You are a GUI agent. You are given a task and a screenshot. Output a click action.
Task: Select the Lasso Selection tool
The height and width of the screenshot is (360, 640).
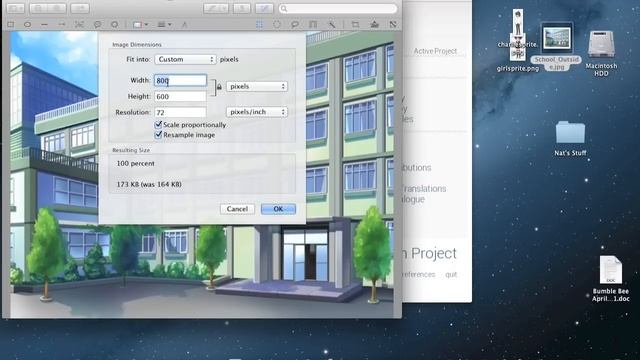pos(294,24)
